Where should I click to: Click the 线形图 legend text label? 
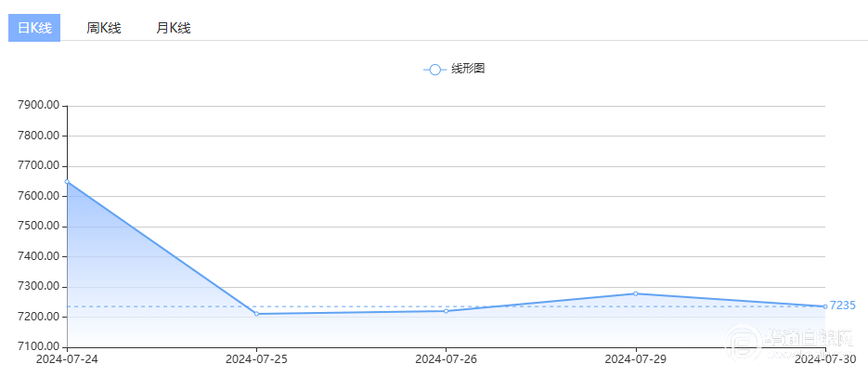point(469,70)
